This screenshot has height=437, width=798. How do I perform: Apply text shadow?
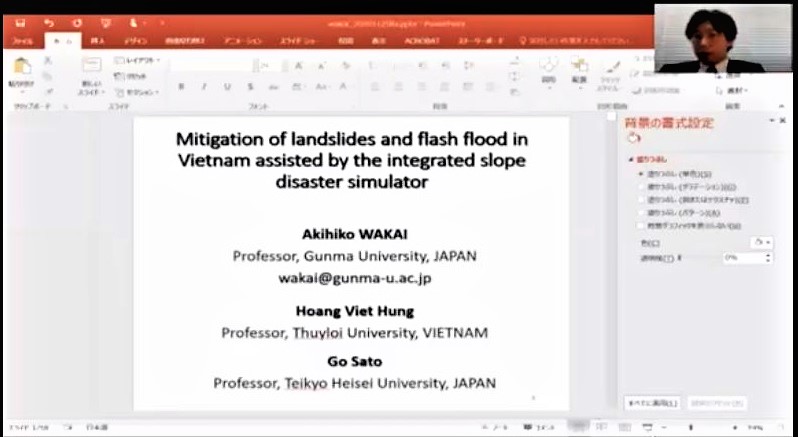tap(250, 87)
